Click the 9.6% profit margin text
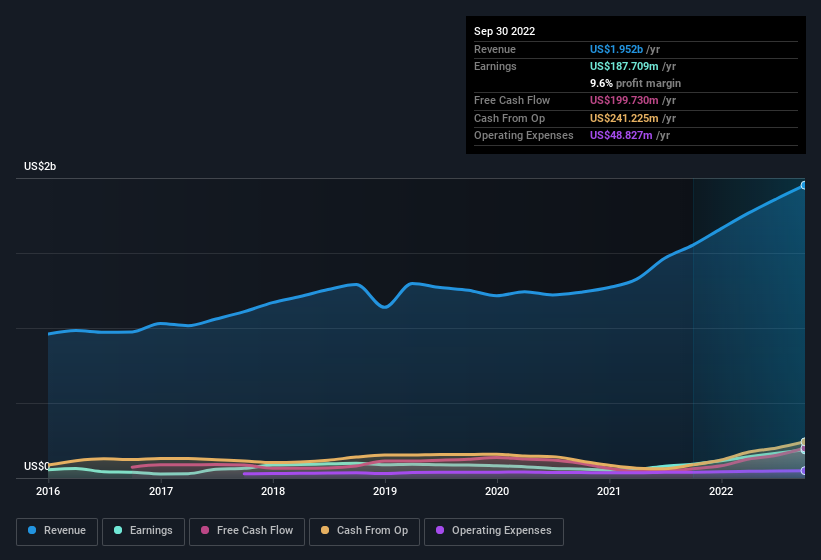 click(635, 83)
